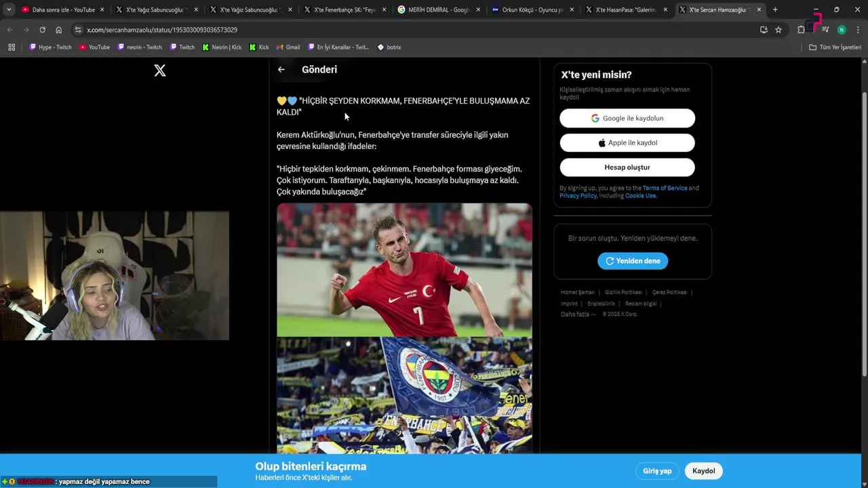Open the Hype - Twitch bookmark
The height and width of the screenshot is (488, 868).
[50, 47]
